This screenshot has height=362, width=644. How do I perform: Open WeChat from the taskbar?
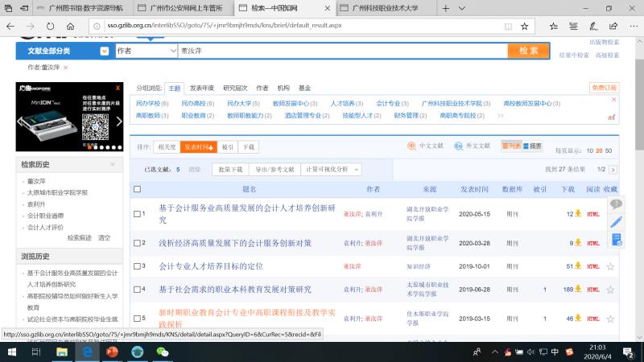point(163,352)
